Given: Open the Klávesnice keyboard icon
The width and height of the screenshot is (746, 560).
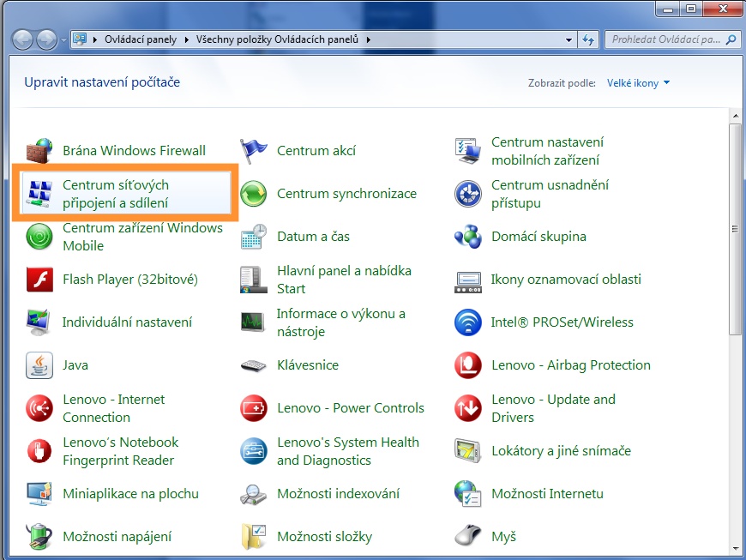Looking at the screenshot, I should point(254,365).
